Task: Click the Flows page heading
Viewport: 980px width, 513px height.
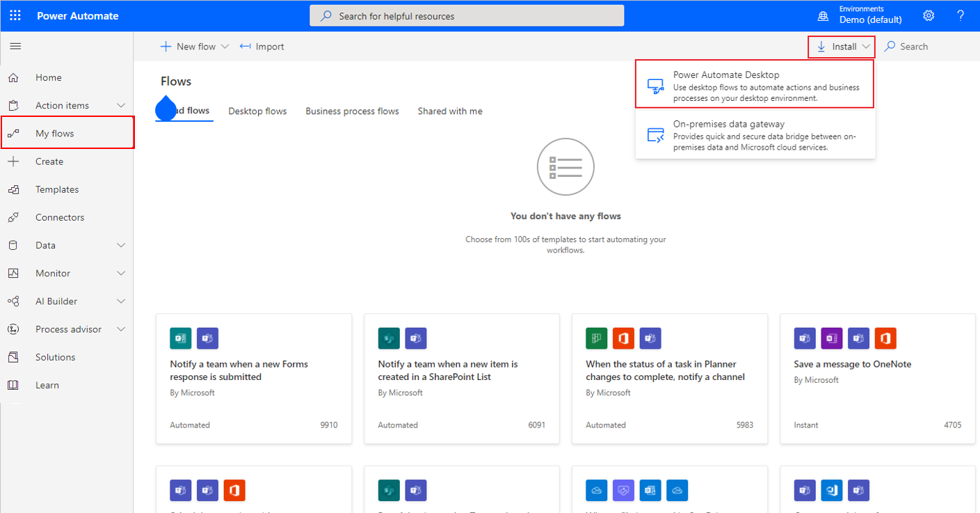Action: tap(176, 81)
